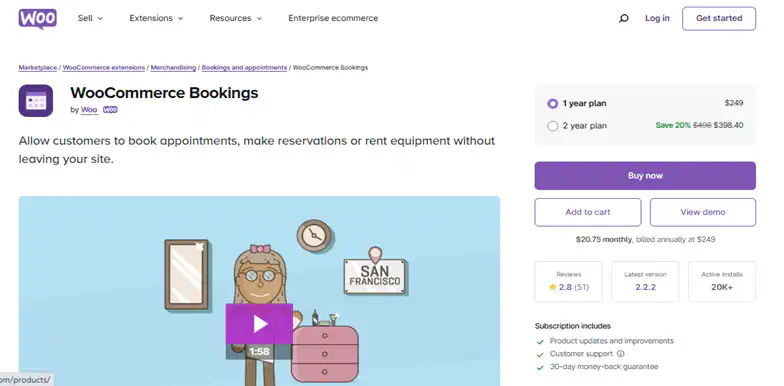Open WooCommerce extensions breadcrumb link

pos(104,68)
